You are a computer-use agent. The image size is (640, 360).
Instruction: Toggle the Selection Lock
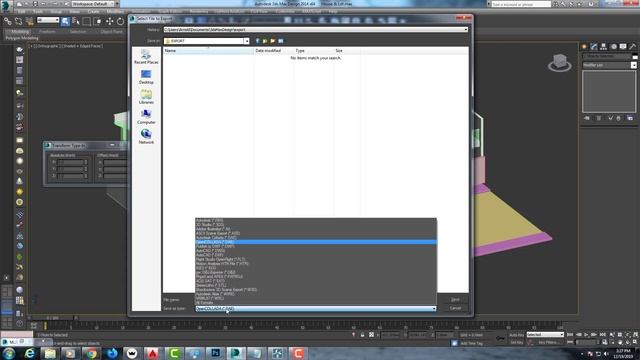[x=362, y=335]
